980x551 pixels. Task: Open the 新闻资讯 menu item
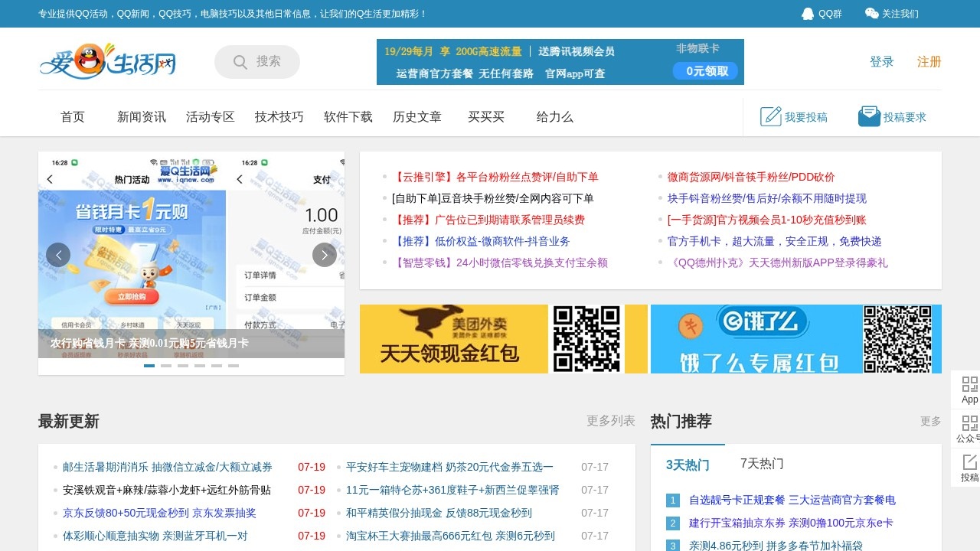[142, 117]
